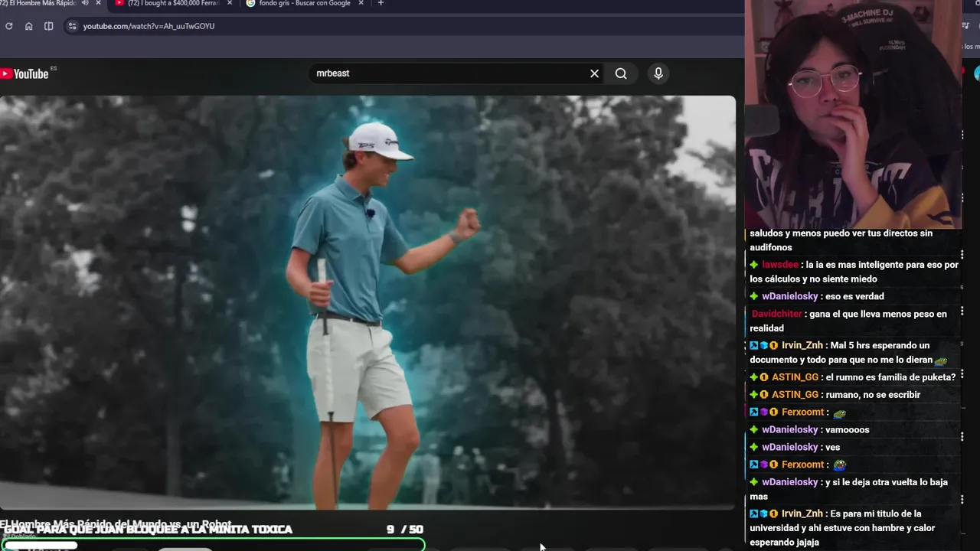
Task: Click the youtube.com address bar URL
Action: click(x=149, y=26)
